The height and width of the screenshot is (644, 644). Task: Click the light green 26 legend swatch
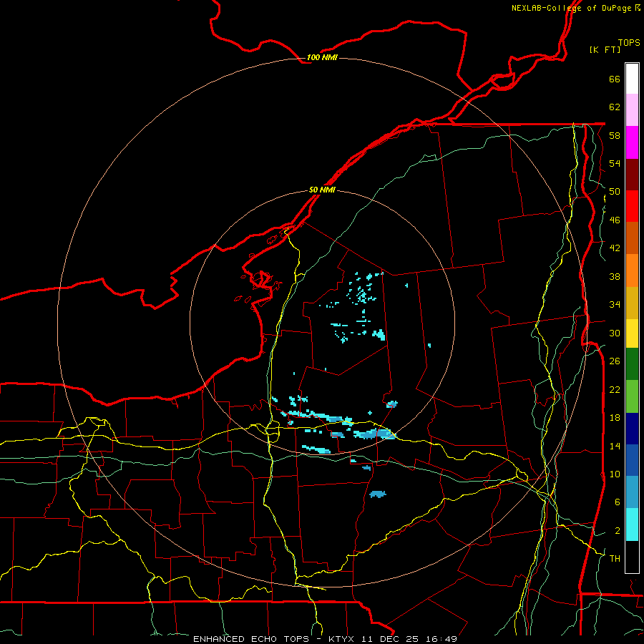coord(632,396)
